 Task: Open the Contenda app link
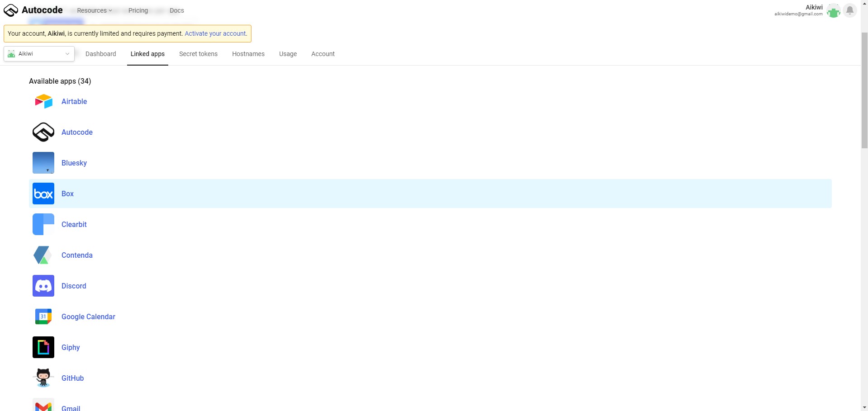(77, 255)
